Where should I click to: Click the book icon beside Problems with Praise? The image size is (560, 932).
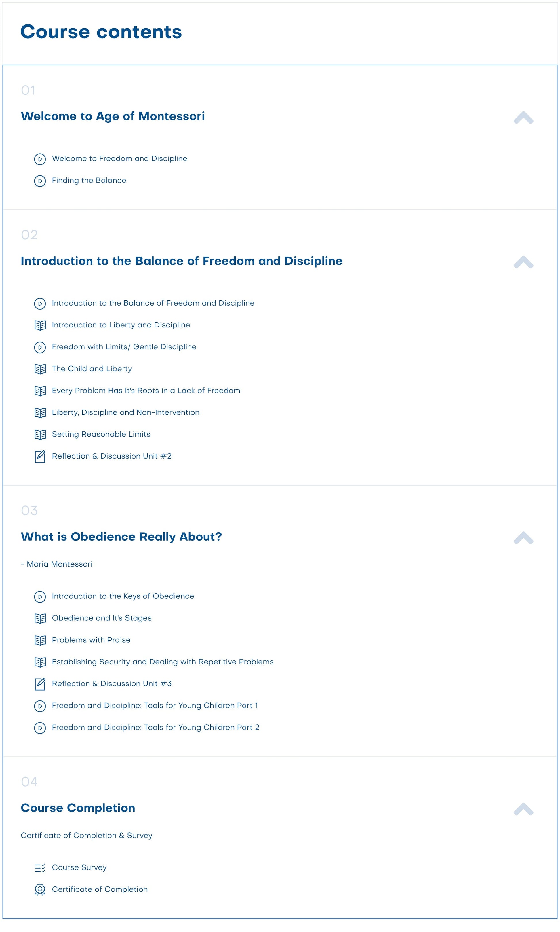click(x=40, y=640)
